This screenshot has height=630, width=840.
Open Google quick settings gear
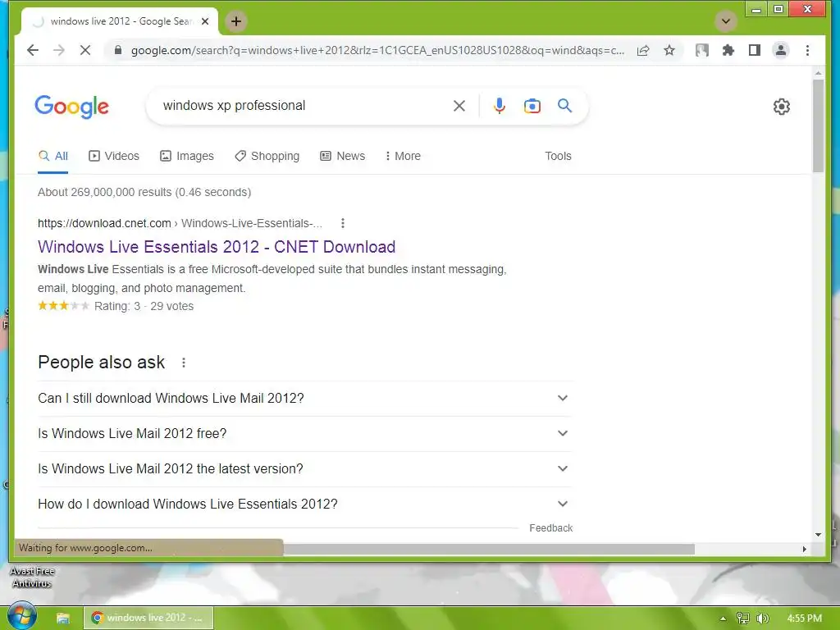pos(782,107)
